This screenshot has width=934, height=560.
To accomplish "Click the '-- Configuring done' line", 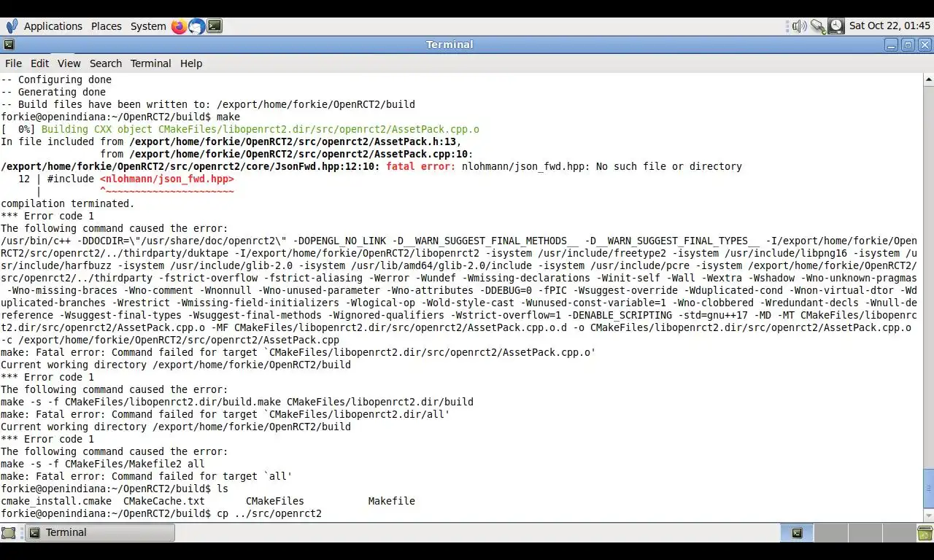I will [x=56, y=79].
